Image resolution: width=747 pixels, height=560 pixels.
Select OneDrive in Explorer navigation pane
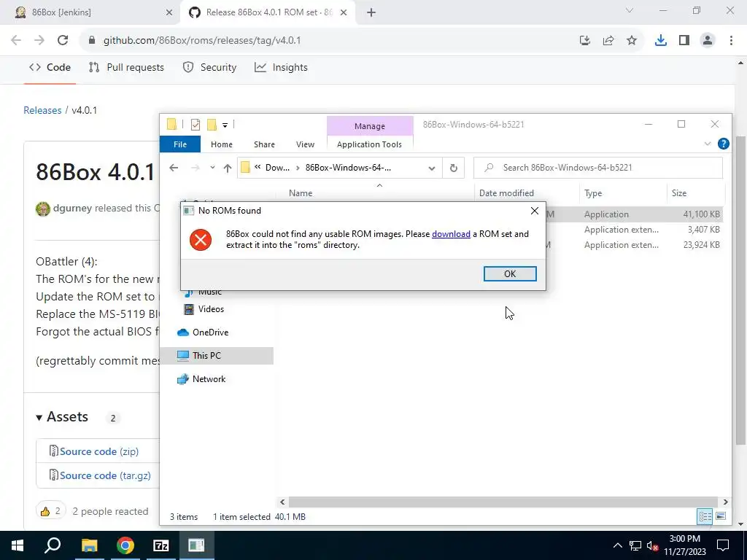(210, 332)
